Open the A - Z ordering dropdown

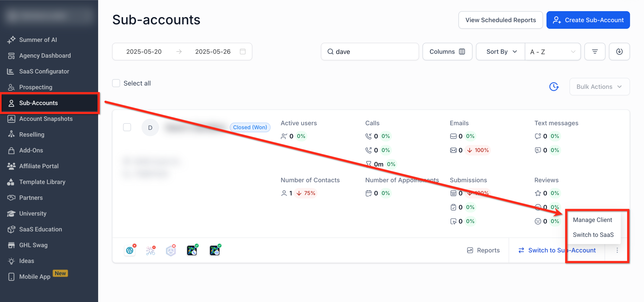point(552,51)
